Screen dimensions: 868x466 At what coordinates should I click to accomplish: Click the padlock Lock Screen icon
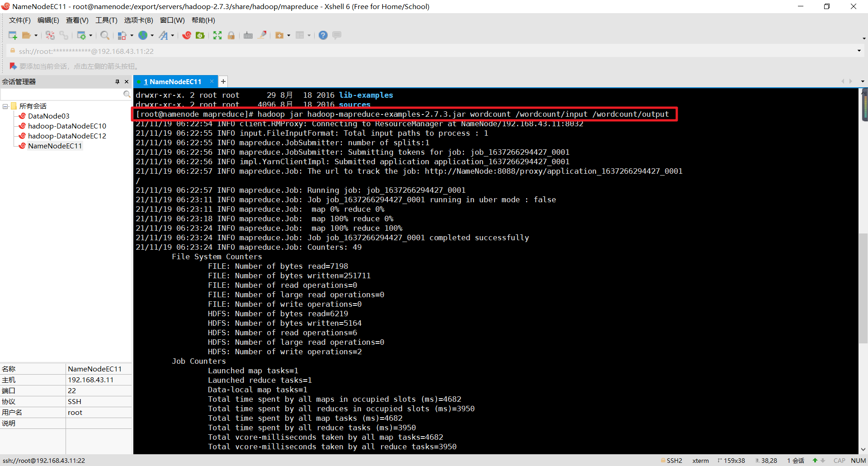pyautogui.click(x=231, y=35)
